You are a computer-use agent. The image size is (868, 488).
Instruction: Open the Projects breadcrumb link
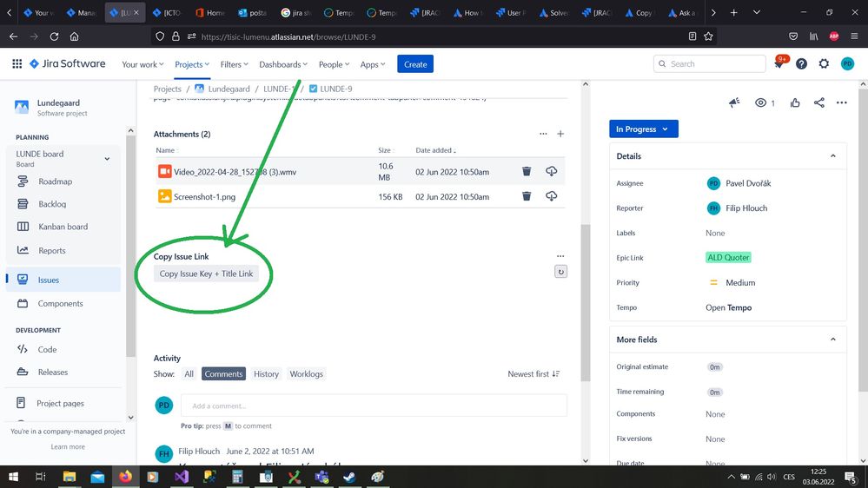tap(167, 89)
